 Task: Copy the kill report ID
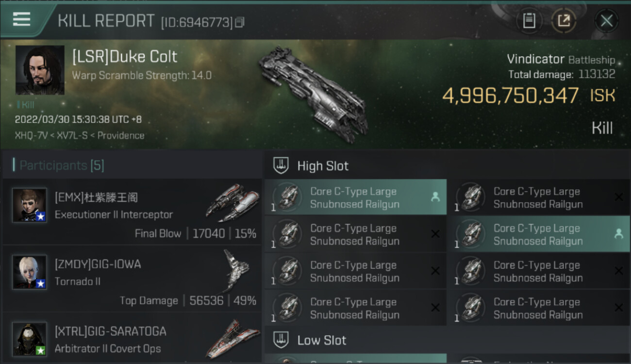pyautogui.click(x=240, y=22)
